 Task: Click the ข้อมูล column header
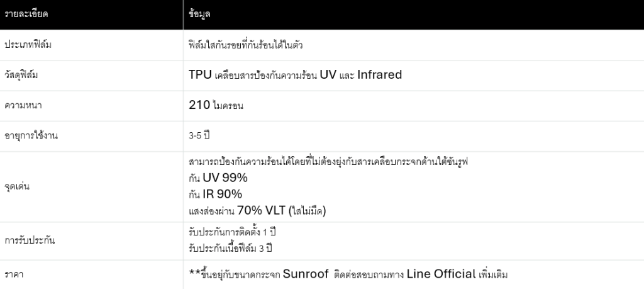[x=199, y=14]
